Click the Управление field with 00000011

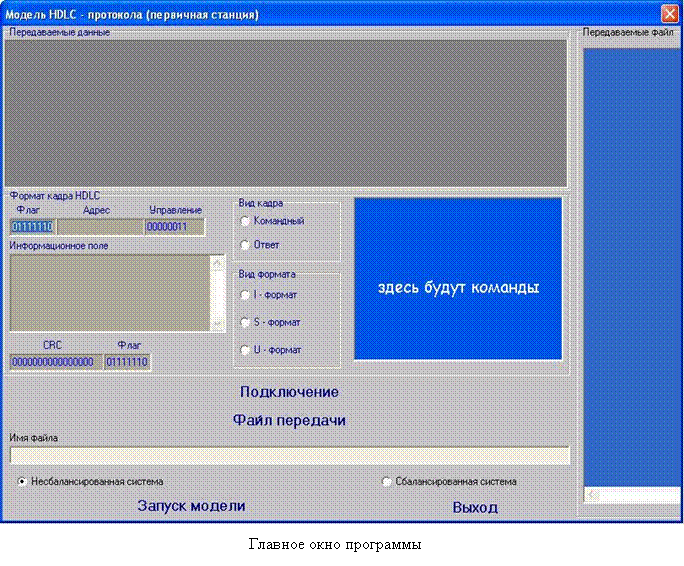click(x=174, y=227)
